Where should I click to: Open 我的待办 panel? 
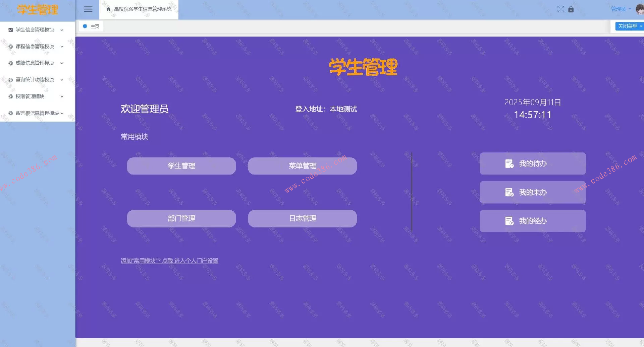(532, 163)
